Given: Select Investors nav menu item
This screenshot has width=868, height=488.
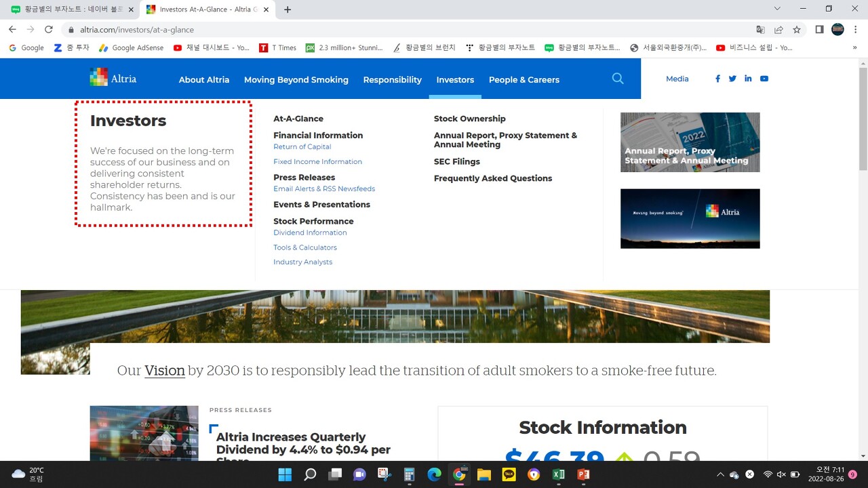Looking at the screenshot, I should pos(455,79).
